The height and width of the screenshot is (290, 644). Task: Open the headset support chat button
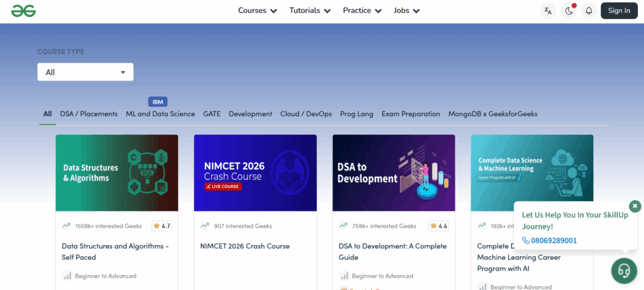click(625, 270)
